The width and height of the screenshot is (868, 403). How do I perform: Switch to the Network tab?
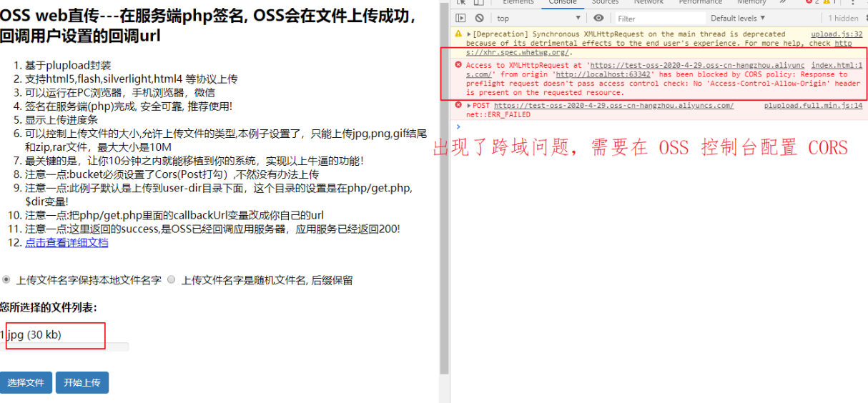[648, 2]
